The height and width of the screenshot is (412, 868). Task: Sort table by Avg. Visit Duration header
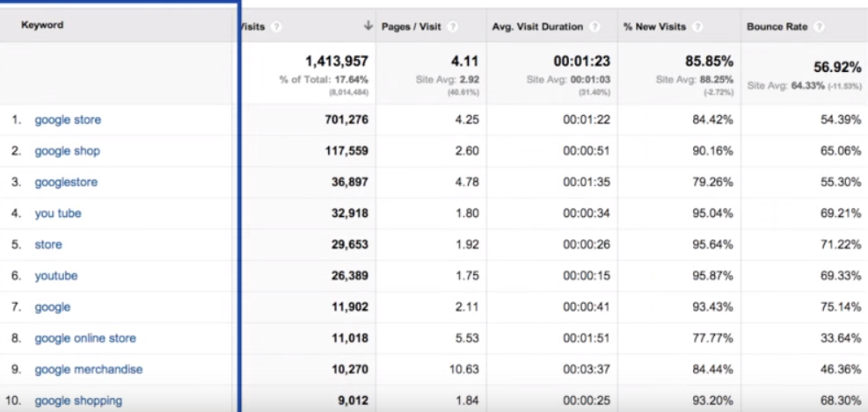click(537, 26)
